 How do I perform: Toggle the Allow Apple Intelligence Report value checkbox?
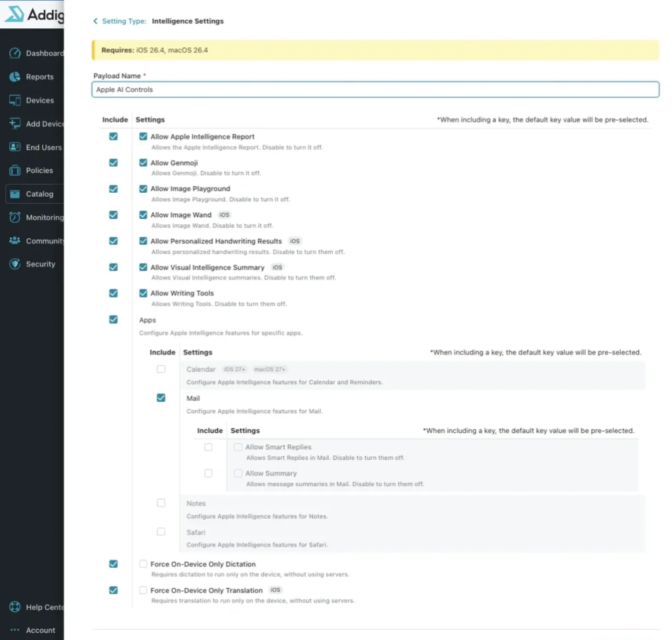click(143, 136)
